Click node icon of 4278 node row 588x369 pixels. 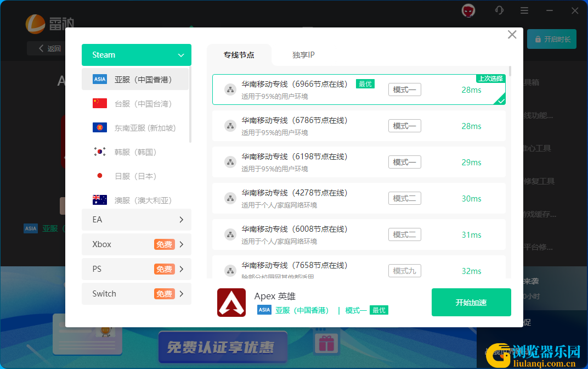pyautogui.click(x=230, y=198)
